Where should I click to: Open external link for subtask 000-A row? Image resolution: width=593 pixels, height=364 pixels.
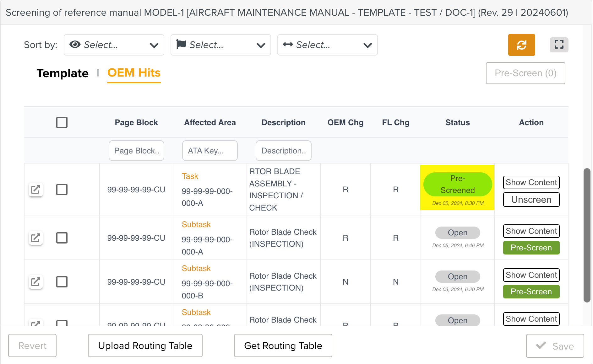pyautogui.click(x=35, y=238)
